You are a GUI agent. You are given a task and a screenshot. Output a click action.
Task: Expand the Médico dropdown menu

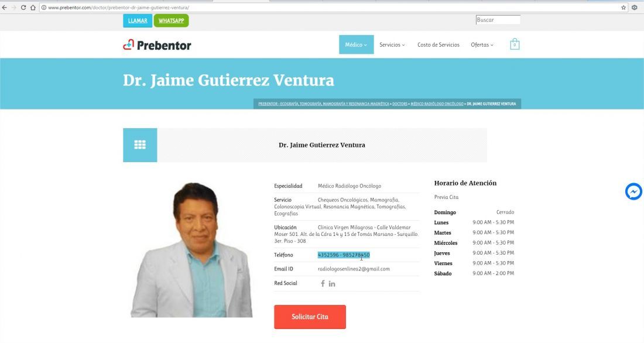(x=356, y=44)
